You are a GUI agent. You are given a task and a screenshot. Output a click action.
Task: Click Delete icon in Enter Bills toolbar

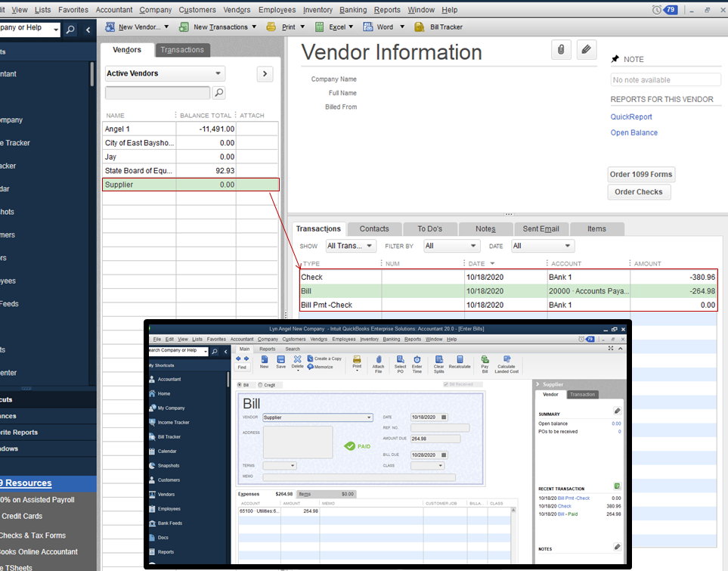(x=298, y=362)
